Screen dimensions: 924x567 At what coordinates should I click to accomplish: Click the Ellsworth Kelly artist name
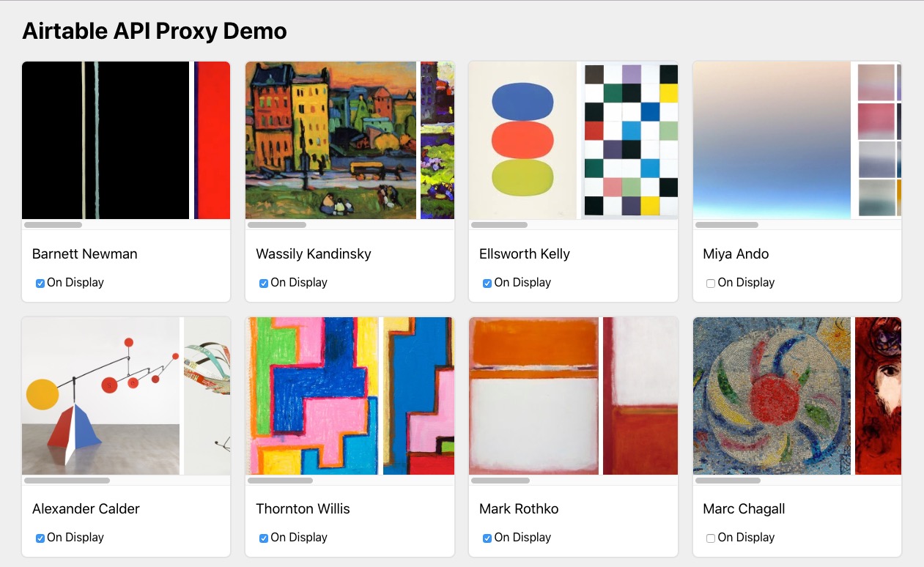tap(525, 254)
